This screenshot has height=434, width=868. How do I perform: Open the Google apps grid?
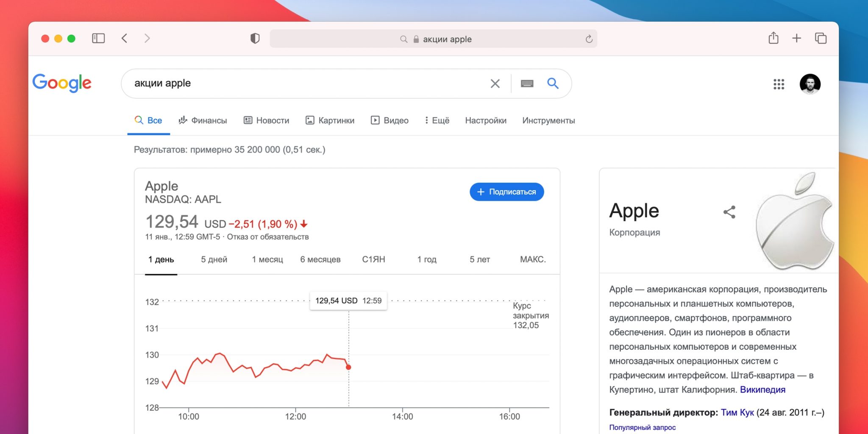779,84
